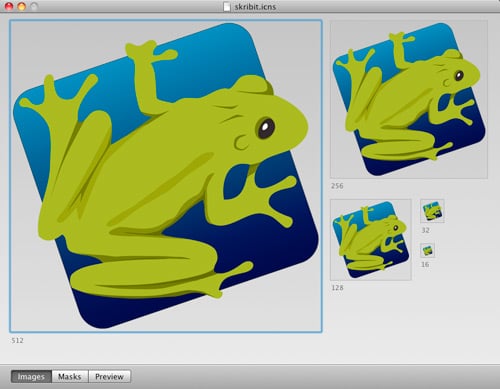Click the gray zoom window button
The height and width of the screenshot is (389, 500).
point(34,6)
